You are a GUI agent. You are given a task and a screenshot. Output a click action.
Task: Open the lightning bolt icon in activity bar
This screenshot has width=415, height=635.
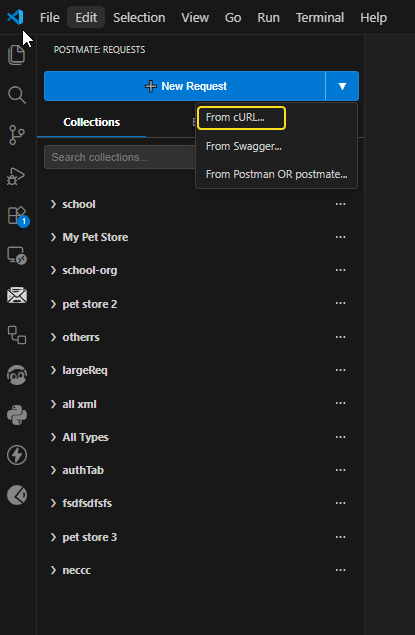17,455
